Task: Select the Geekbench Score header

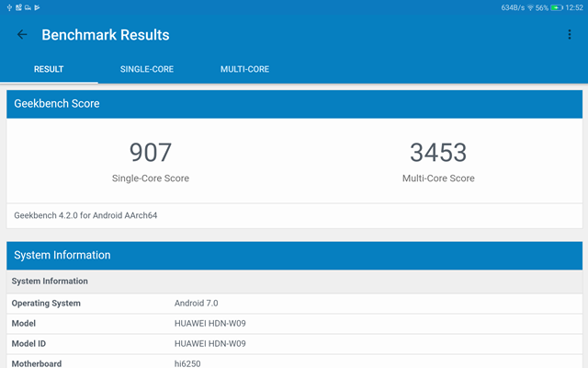Action: 294,104
